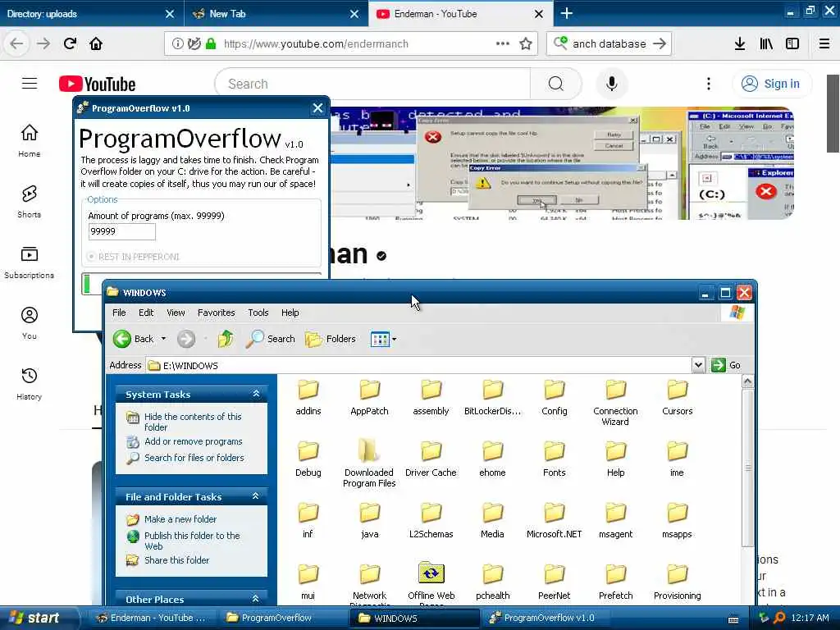The width and height of the screenshot is (840, 630).
Task: Open YouTube Shorts in sidebar
Action: [x=29, y=202]
